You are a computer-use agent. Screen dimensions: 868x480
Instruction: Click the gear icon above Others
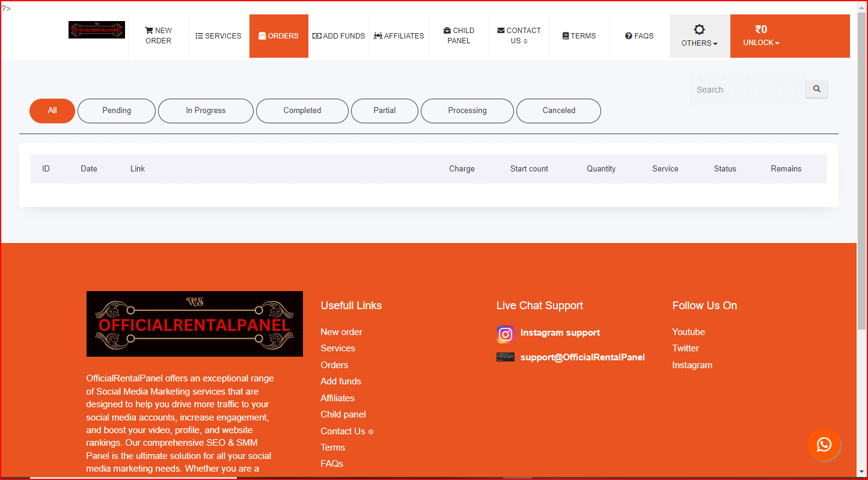[699, 28]
